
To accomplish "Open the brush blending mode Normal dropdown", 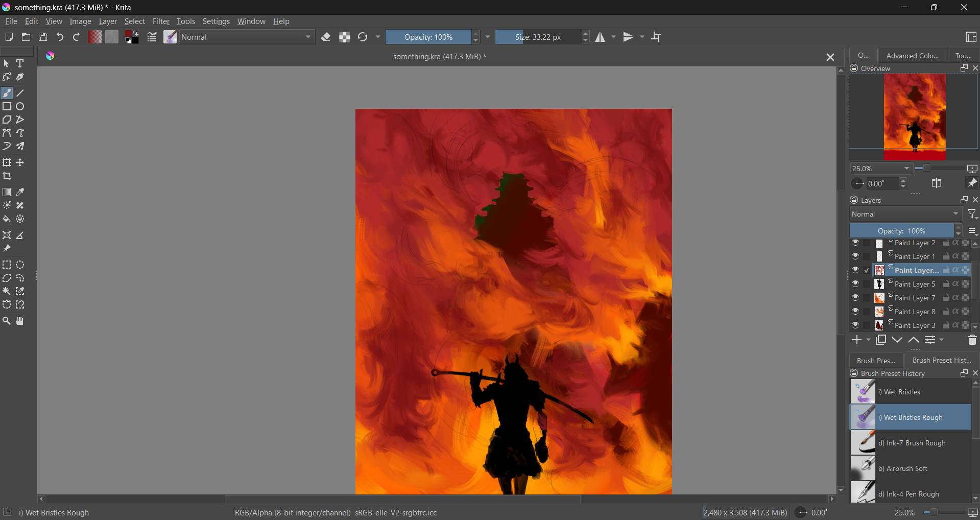I will [x=247, y=37].
